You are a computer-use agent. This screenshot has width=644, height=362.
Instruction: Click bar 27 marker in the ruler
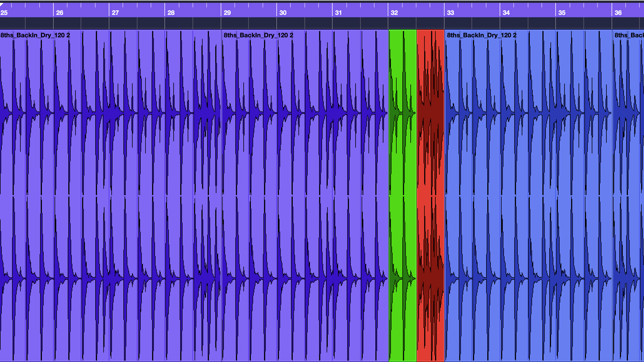(115, 13)
